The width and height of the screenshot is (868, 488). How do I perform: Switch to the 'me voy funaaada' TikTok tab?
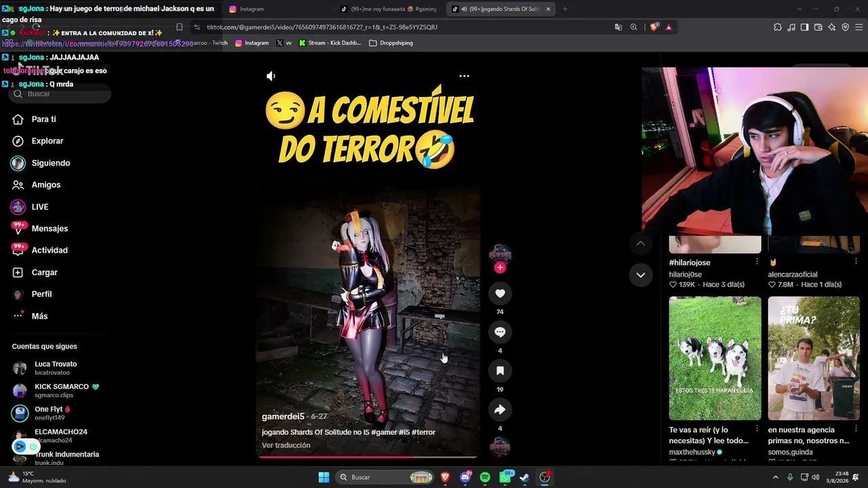point(390,9)
